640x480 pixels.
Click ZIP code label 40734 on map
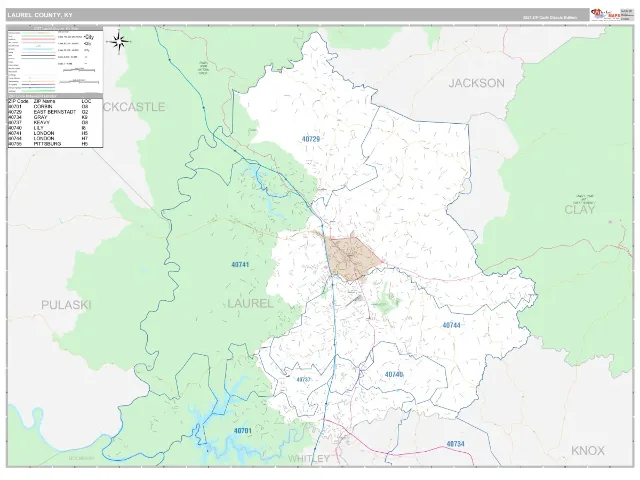(x=456, y=444)
